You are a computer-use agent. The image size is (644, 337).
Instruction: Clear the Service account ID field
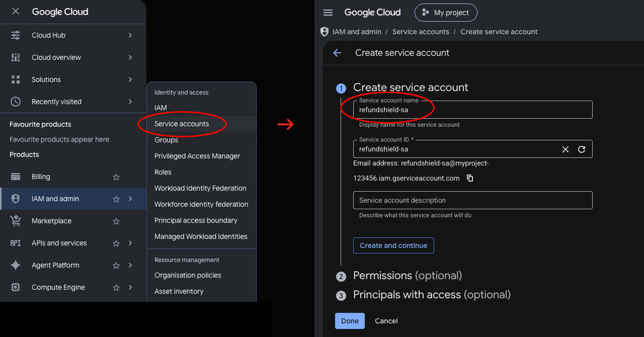(566, 149)
